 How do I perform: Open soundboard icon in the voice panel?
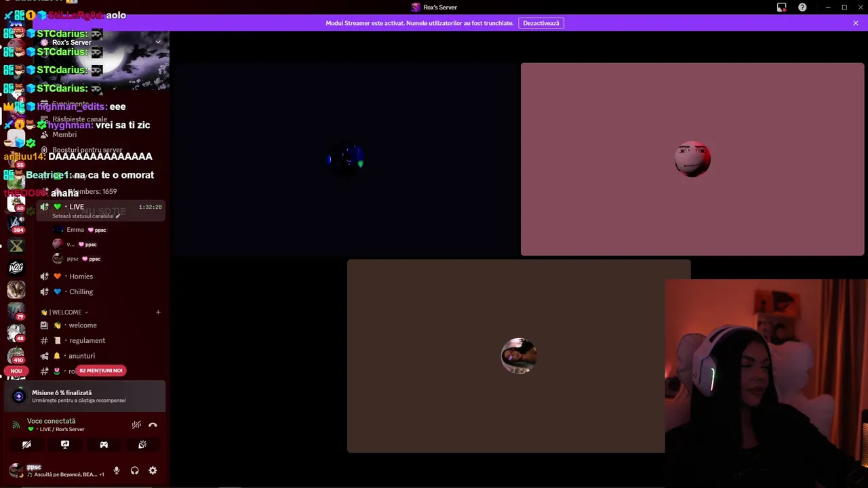click(x=142, y=445)
